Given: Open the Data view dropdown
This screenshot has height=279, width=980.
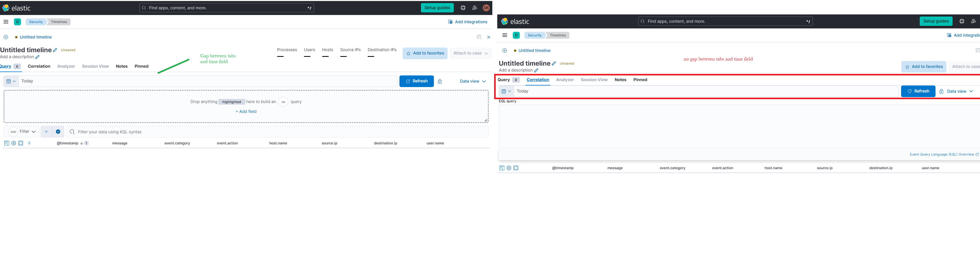Looking at the screenshot, I should coord(472,81).
